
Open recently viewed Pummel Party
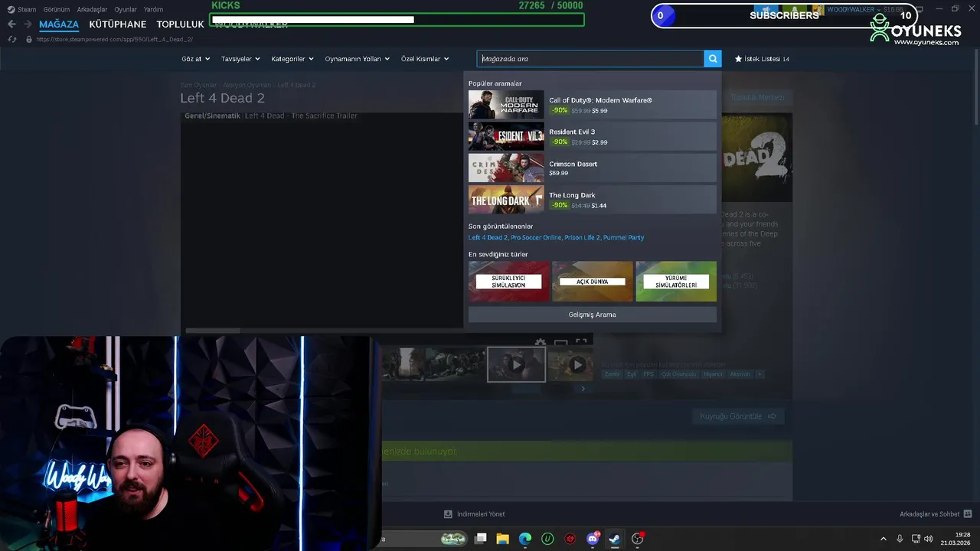click(623, 238)
